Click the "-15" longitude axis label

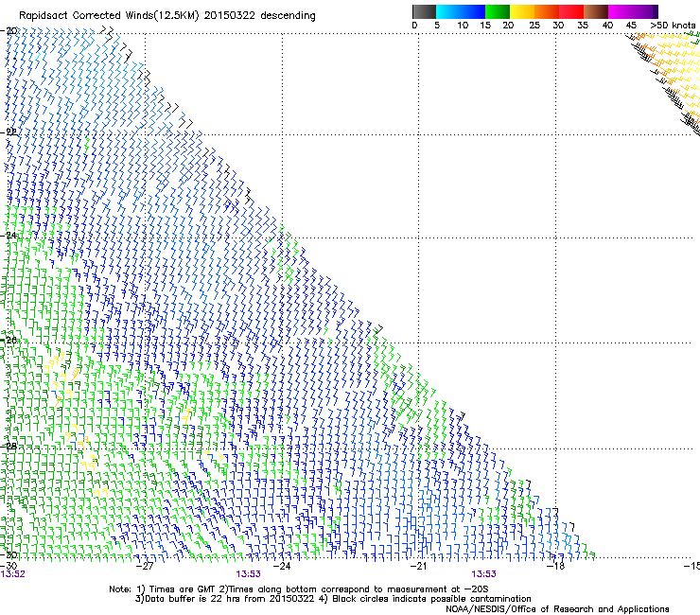pos(691,566)
